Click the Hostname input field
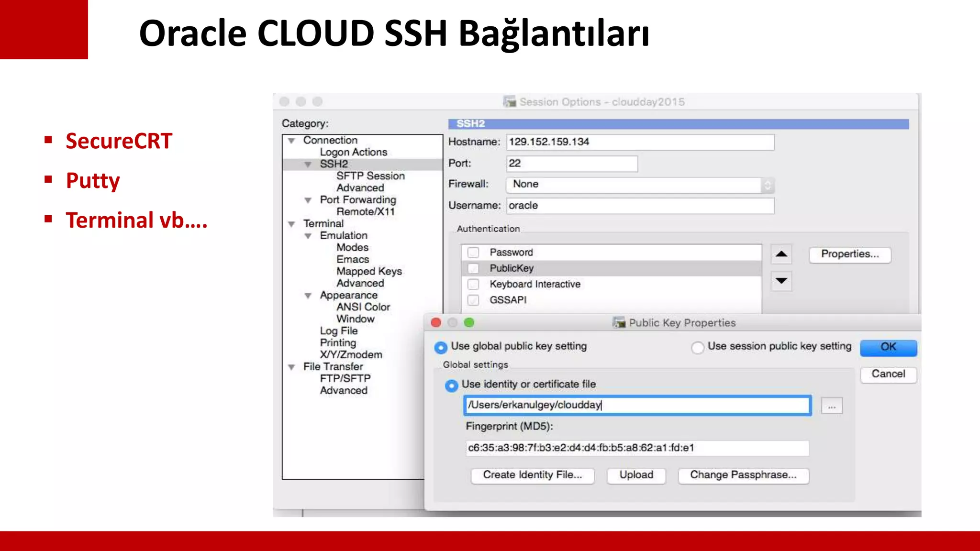The image size is (980, 551). coord(640,143)
